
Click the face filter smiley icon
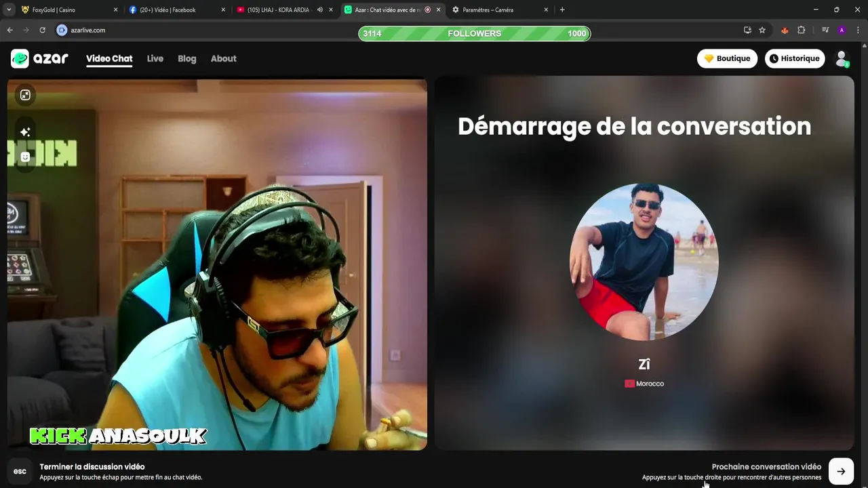pos(25,157)
